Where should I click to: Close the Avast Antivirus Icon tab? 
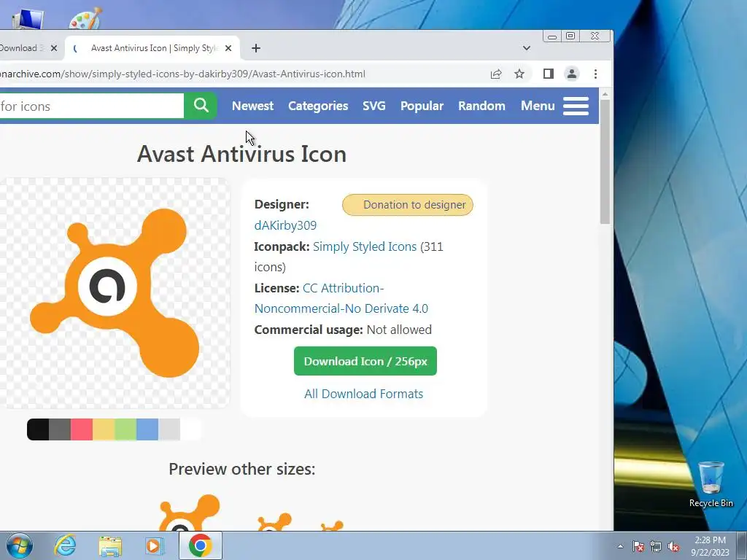click(228, 48)
